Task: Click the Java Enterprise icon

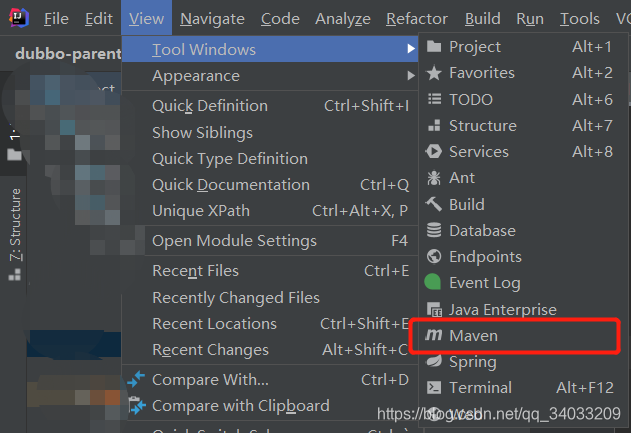Action: [x=434, y=309]
